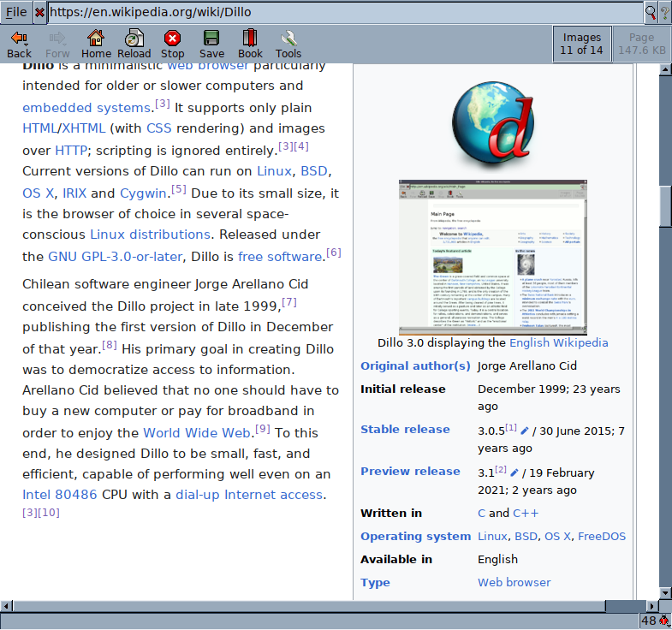The height and width of the screenshot is (630, 672).
Task: Jump to footnote [6] reference
Action: (334, 253)
